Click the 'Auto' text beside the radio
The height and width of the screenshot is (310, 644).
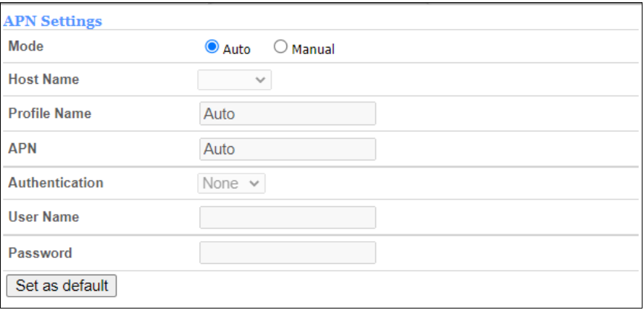(x=237, y=50)
